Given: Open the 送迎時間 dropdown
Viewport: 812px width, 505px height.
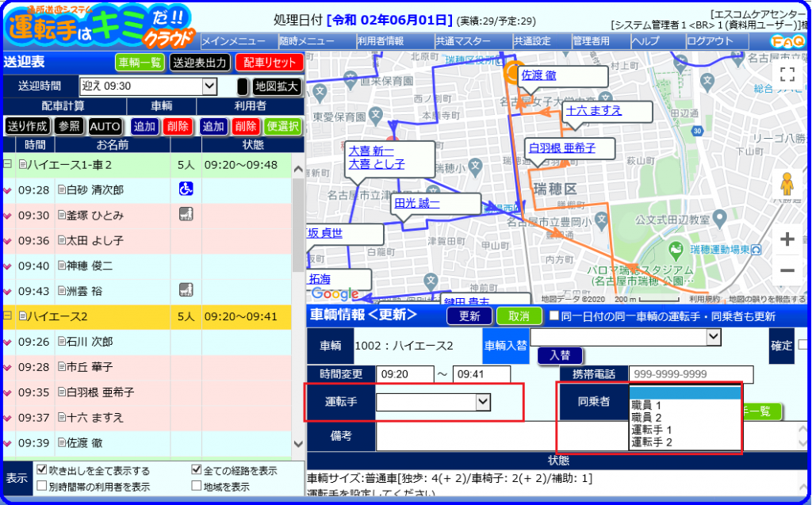Looking at the screenshot, I should 148,86.
